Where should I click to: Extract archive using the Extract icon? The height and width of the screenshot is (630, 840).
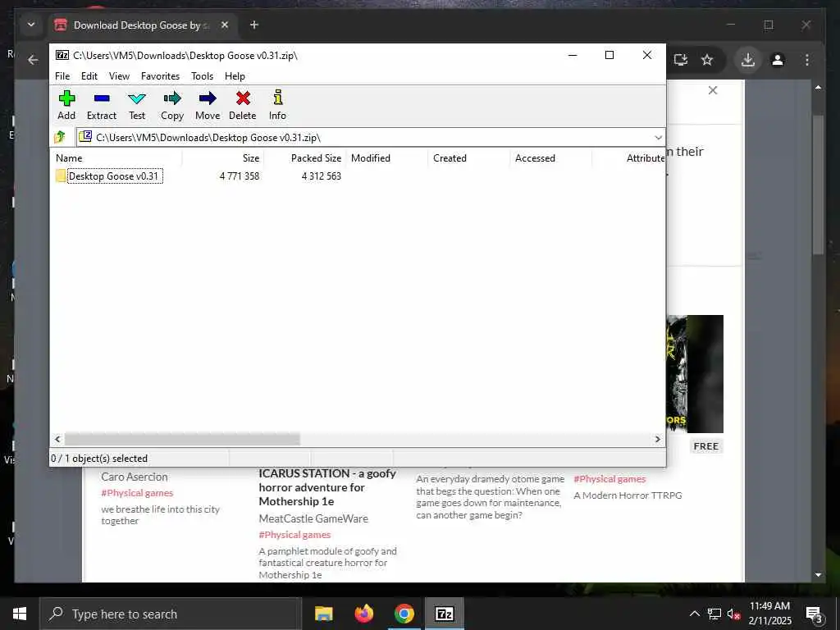101,105
